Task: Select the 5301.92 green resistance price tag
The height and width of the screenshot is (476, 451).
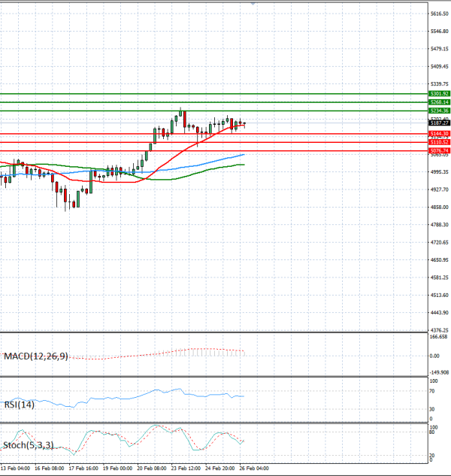Action: (440, 93)
